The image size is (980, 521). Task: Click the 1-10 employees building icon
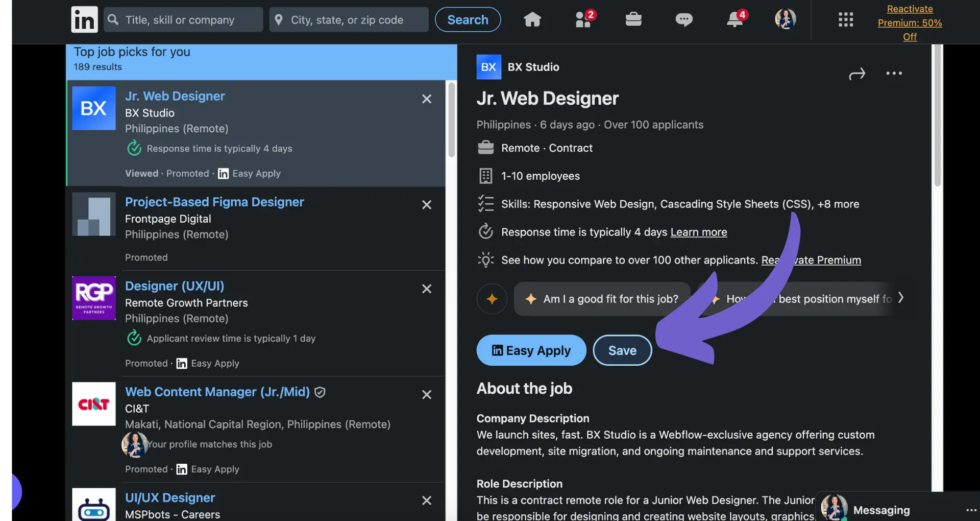485,176
